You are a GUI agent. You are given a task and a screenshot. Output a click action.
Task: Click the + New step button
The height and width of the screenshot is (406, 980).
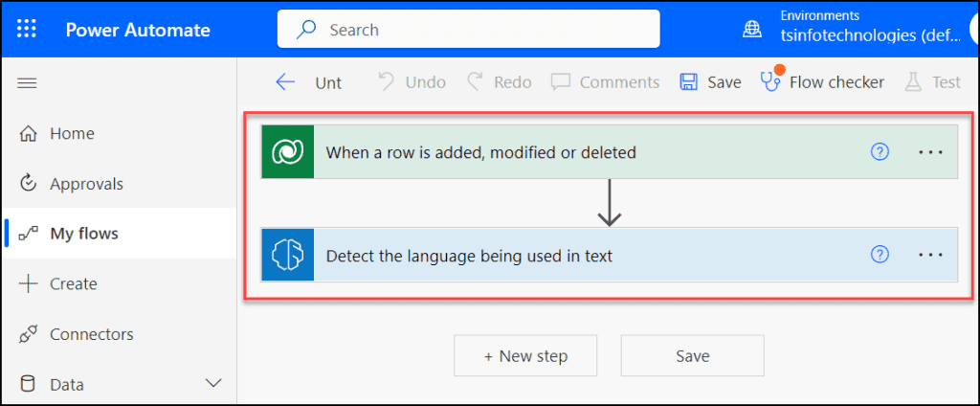(525, 356)
